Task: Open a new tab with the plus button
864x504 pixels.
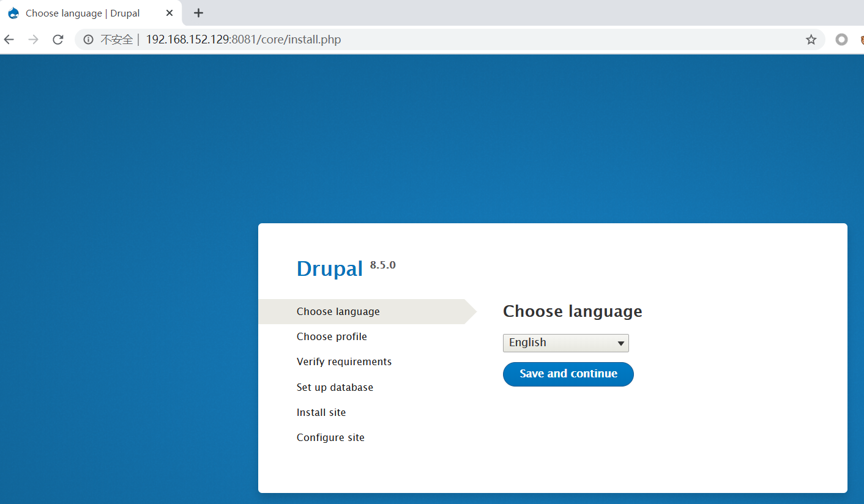Action: point(196,13)
